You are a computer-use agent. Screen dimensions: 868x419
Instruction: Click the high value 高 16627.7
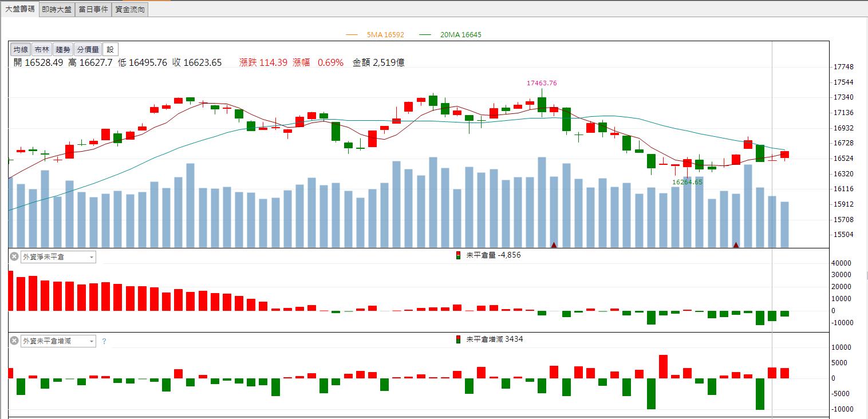coord(90,63)
